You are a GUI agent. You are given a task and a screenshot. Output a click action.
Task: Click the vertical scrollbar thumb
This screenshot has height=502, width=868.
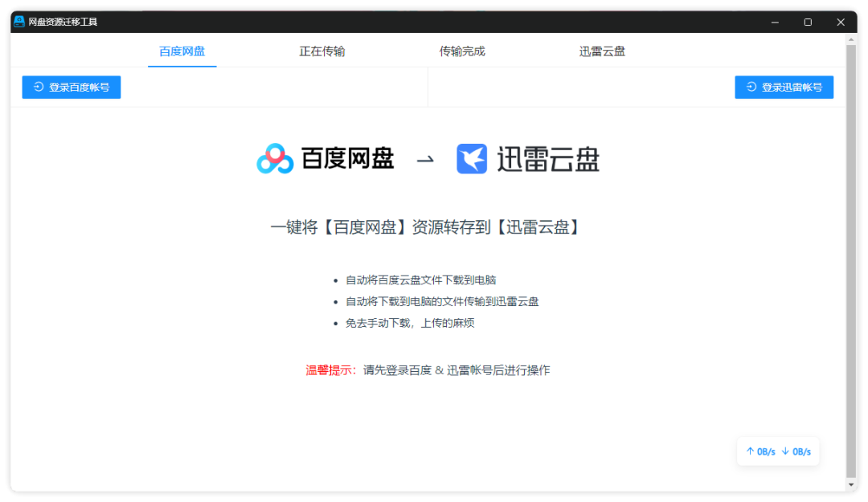click(x=851, y=260)
